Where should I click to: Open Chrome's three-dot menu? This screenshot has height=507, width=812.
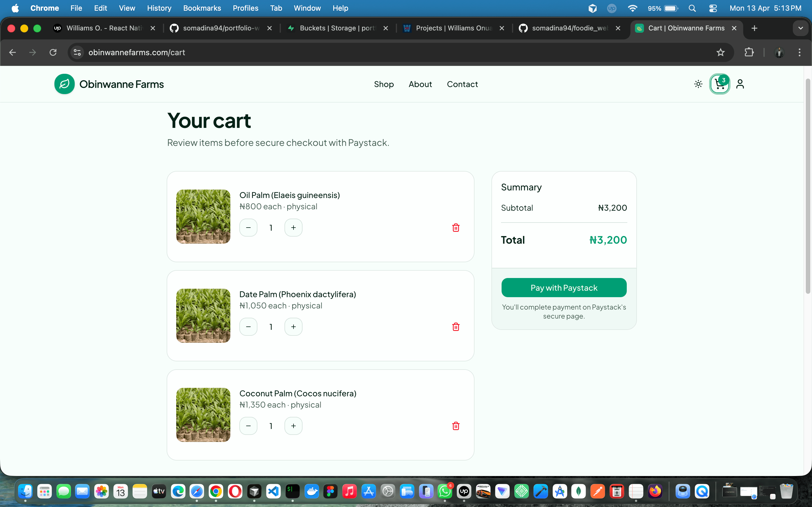(800, 52)
